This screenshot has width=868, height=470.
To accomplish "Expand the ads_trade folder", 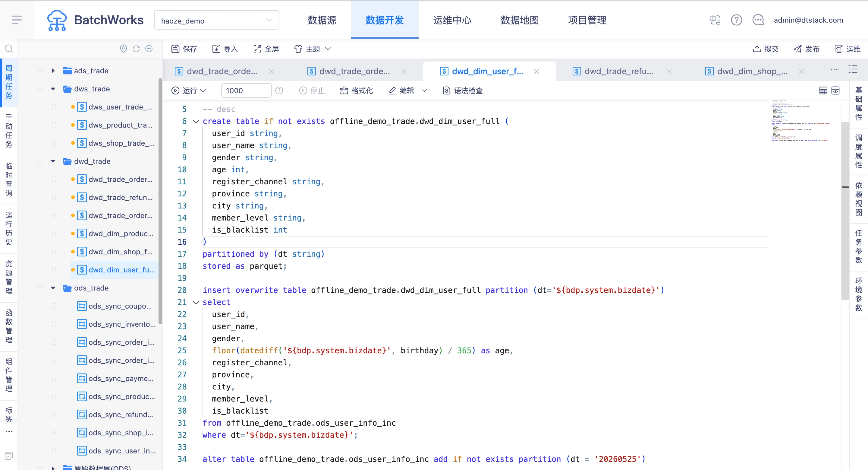I will click(53, 71).
